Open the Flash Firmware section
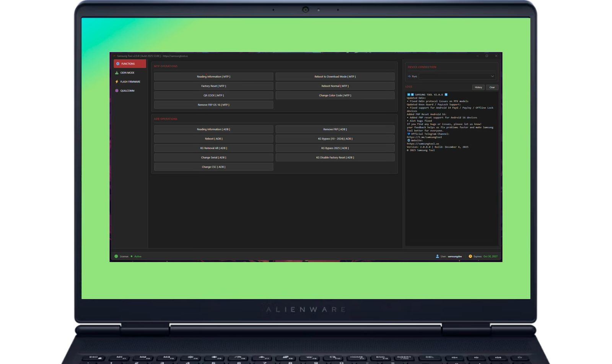The height and width of the screenshot is (364, 612). (x=130, y=82)
